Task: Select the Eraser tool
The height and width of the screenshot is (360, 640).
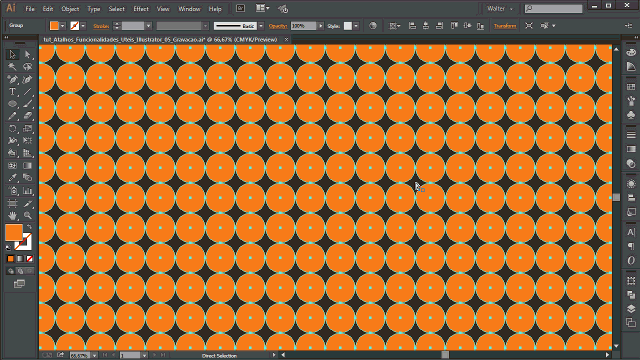Action: pos(27,116)
